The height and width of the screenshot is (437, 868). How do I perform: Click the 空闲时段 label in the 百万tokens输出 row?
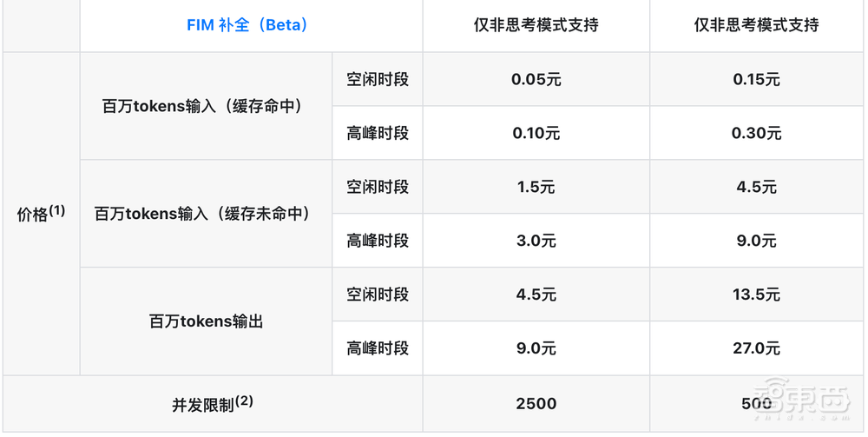(x=378, y=295)
